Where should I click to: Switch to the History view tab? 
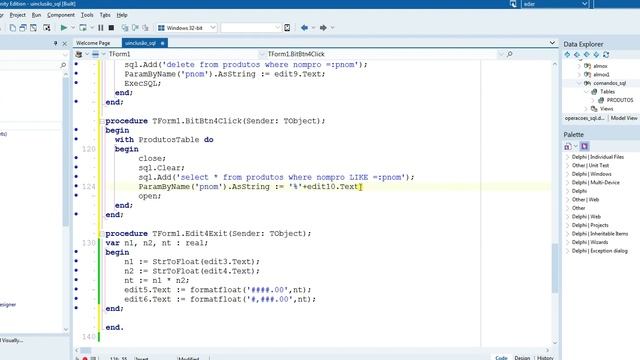pyautogui.click(x=545, y=358)
